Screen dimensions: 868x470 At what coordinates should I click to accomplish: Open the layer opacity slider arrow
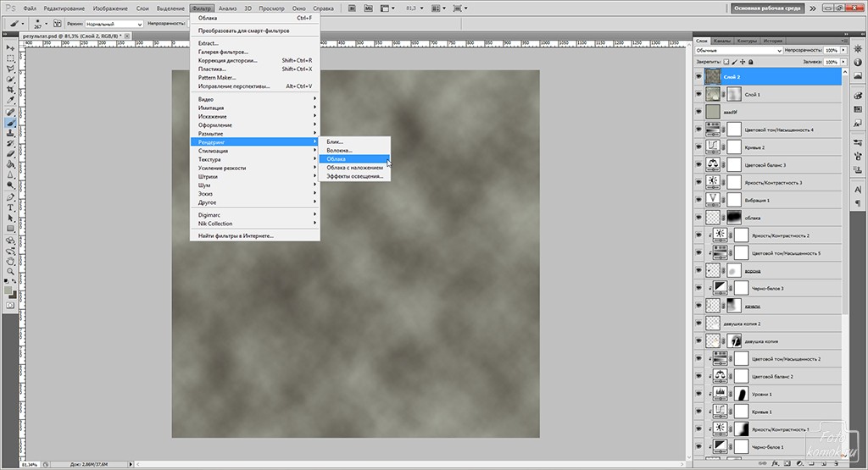point(843,50)
